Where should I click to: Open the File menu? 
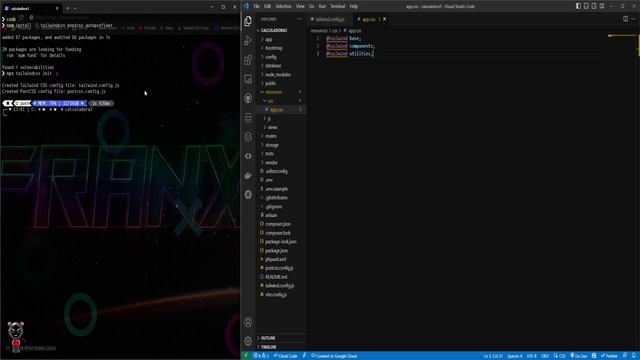click(256, 6)
